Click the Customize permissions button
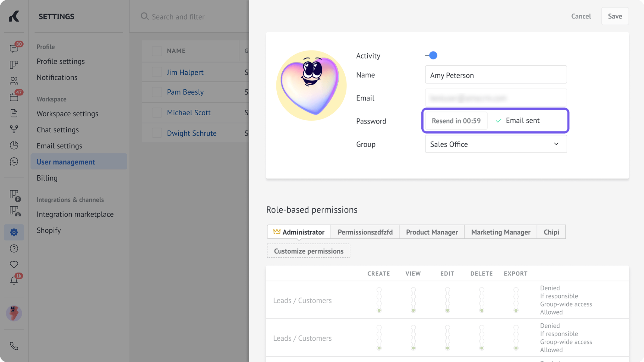 (x=308, y=251)
